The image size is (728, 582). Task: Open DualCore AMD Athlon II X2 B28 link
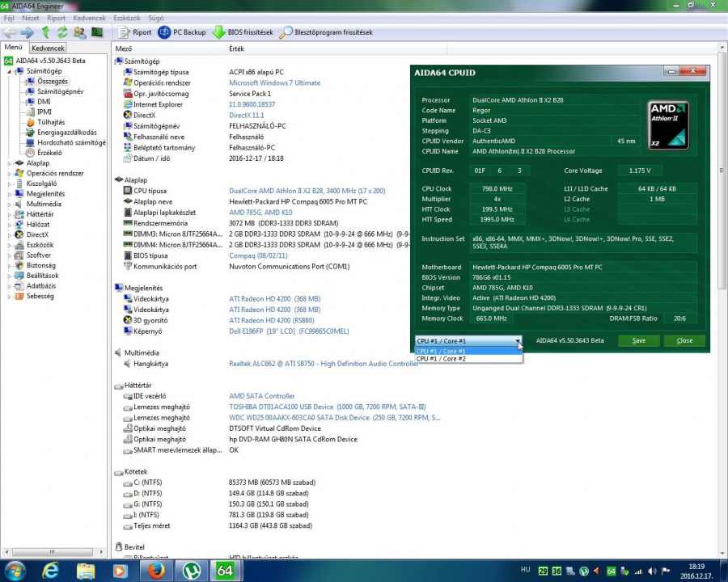coord(307,191)
